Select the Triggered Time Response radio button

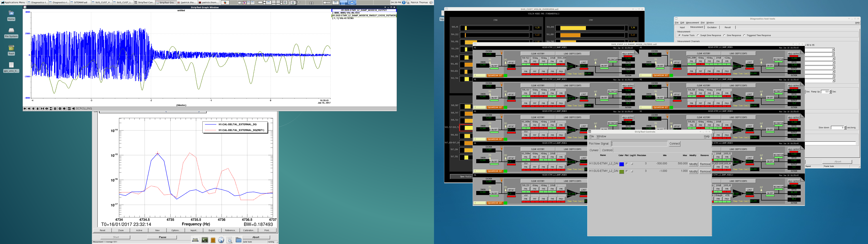click(x=744, y=35)
